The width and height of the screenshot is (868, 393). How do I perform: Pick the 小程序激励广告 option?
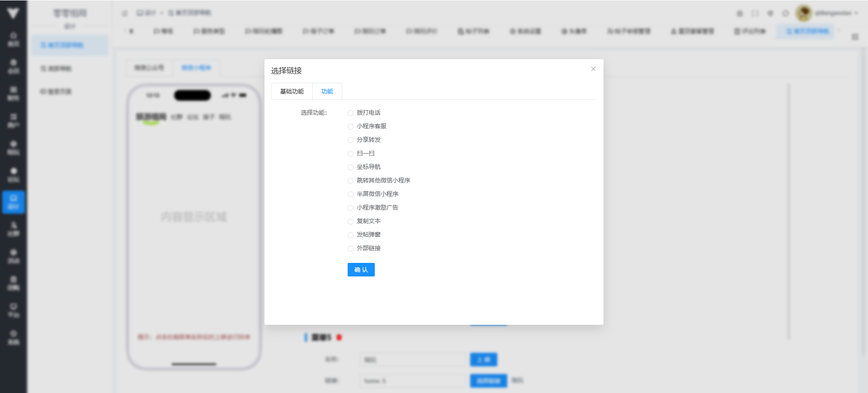pos(350,208)
